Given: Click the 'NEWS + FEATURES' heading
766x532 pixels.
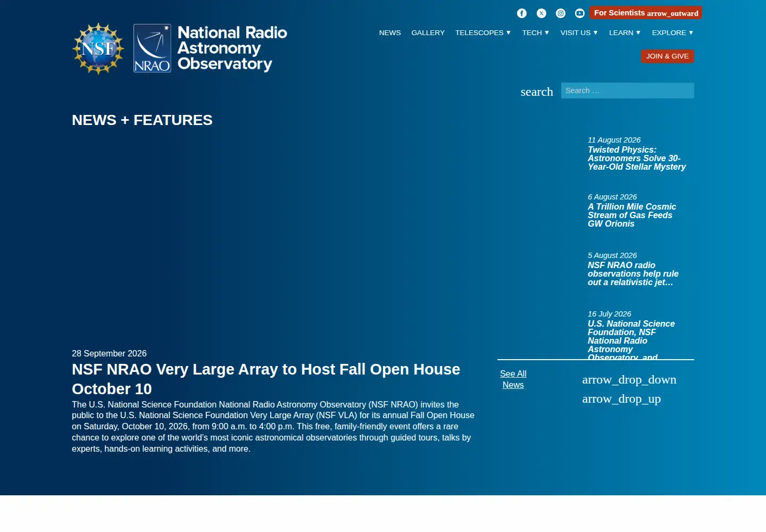Looking at the screenshot, I should click(x=142, y=120).
